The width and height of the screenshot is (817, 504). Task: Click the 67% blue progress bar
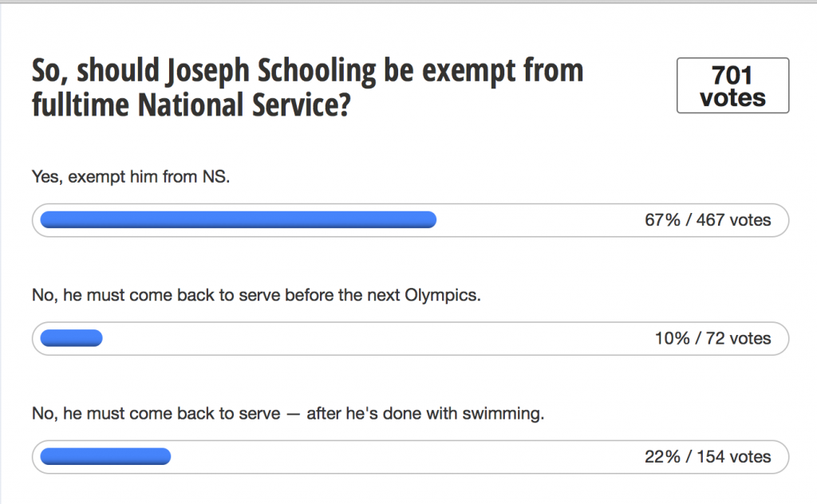238,220
